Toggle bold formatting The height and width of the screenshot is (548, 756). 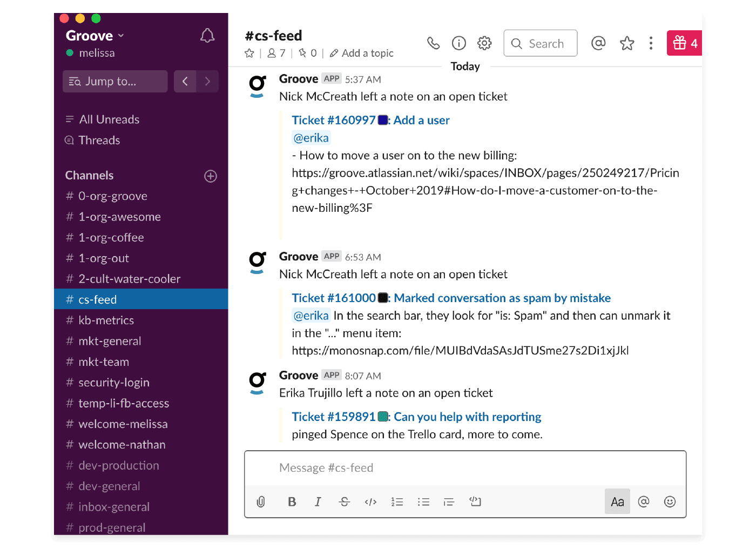[x=292, y=502]
